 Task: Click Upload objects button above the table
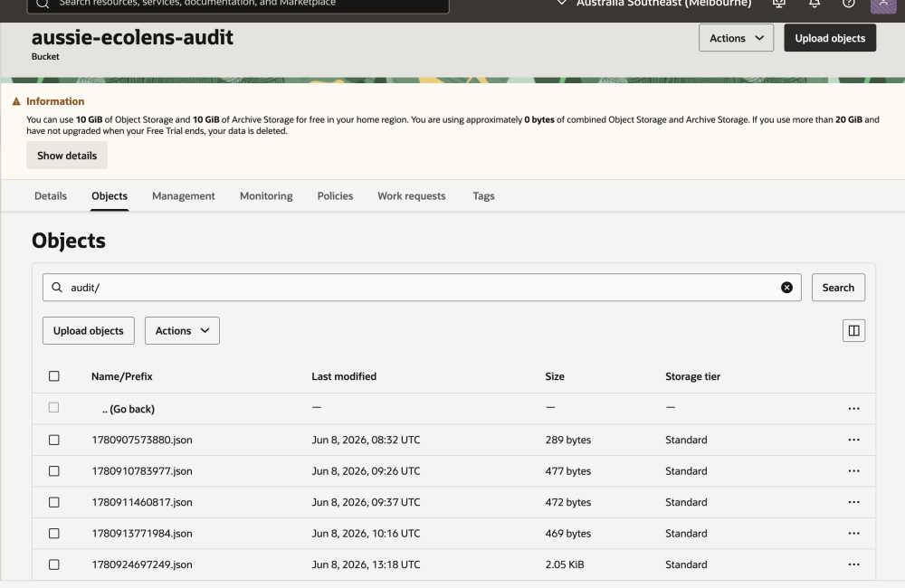point(89,331)
